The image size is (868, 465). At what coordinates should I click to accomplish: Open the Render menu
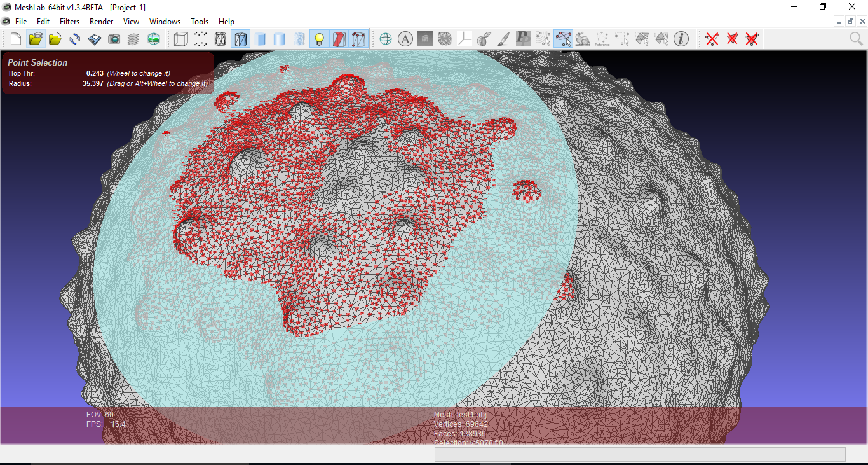[x=101, y=22]
